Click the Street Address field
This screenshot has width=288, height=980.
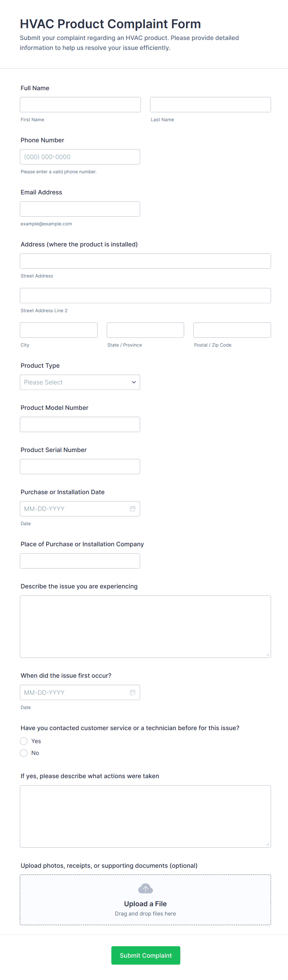point(145,261)
